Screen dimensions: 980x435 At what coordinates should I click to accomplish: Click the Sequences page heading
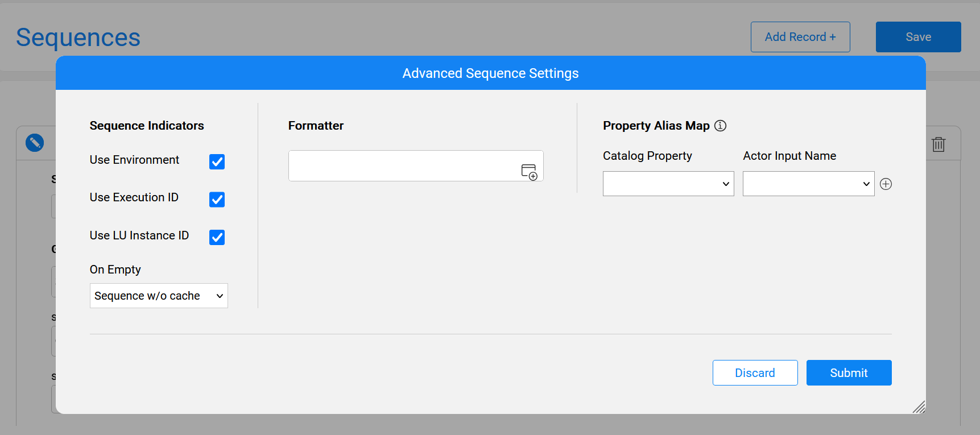click(78, 38)
